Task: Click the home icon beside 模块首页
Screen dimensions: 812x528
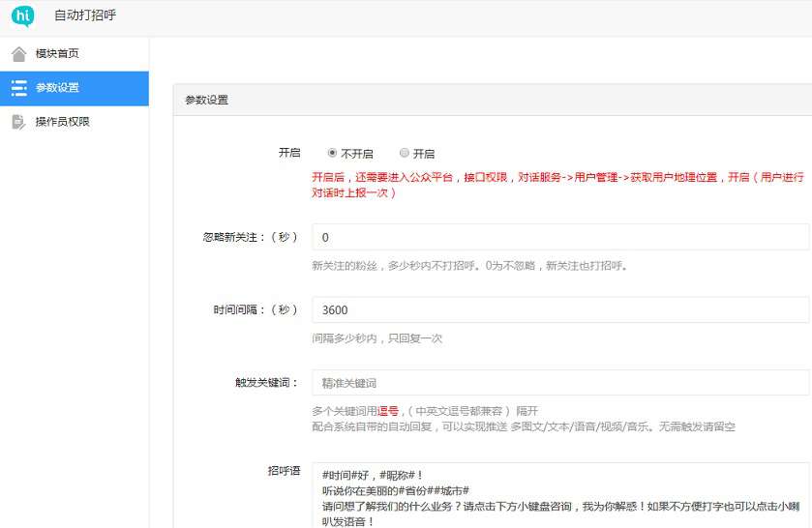Action: [18, 54]
